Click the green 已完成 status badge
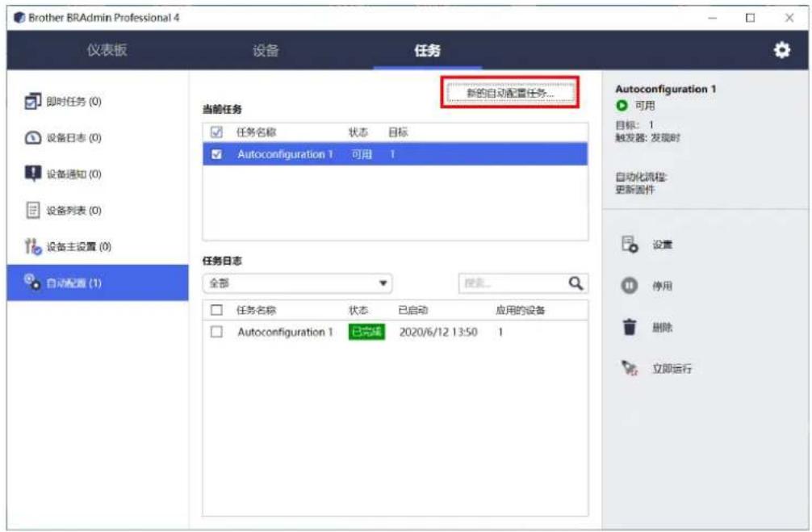 coord(366,332)
